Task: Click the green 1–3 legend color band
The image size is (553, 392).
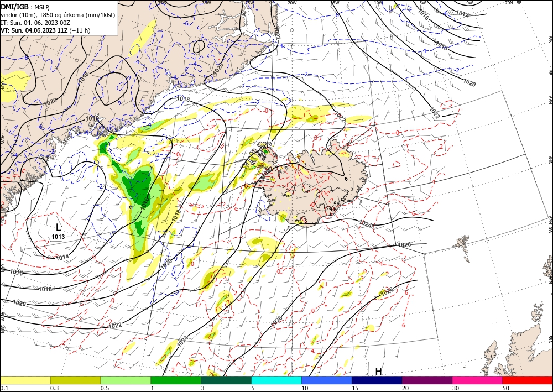Action: click(176, 380)
